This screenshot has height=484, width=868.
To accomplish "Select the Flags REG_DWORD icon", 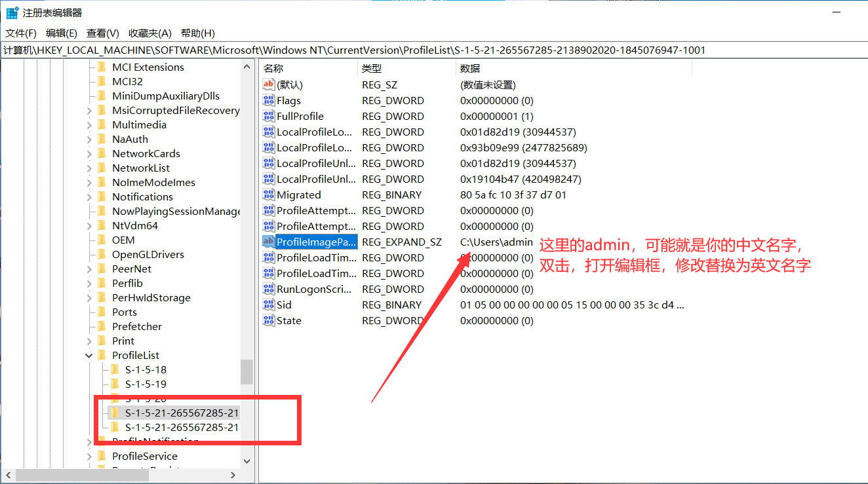I will click(268, 100).
